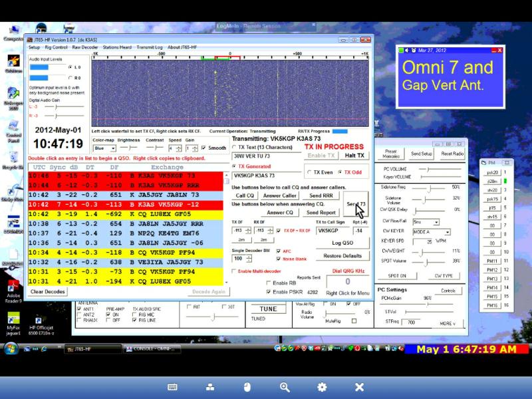Toggle the Enable PSKR checkbox
The height and width of the screenshot is (399, 532).
[269, 292]
